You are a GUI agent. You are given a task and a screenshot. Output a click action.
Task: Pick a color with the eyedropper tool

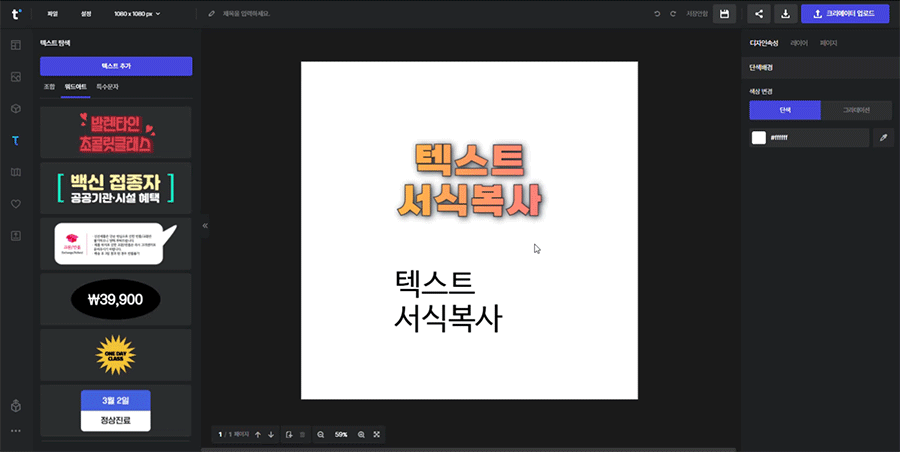pos(884,138)
